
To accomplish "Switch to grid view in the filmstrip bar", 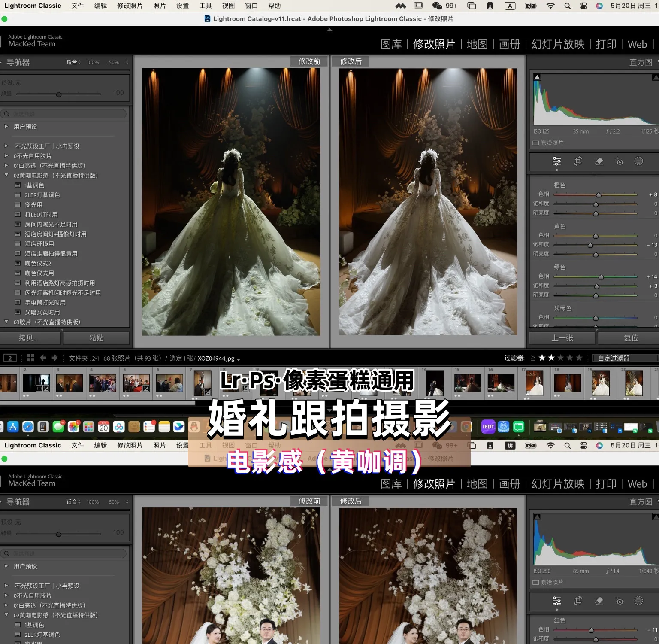I will click(30, 358).
